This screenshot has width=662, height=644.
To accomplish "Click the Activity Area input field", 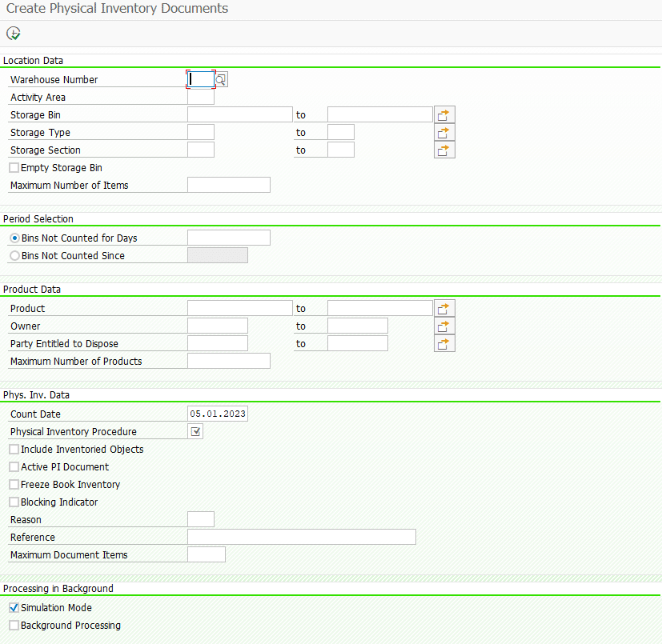I will click(200, 97).
